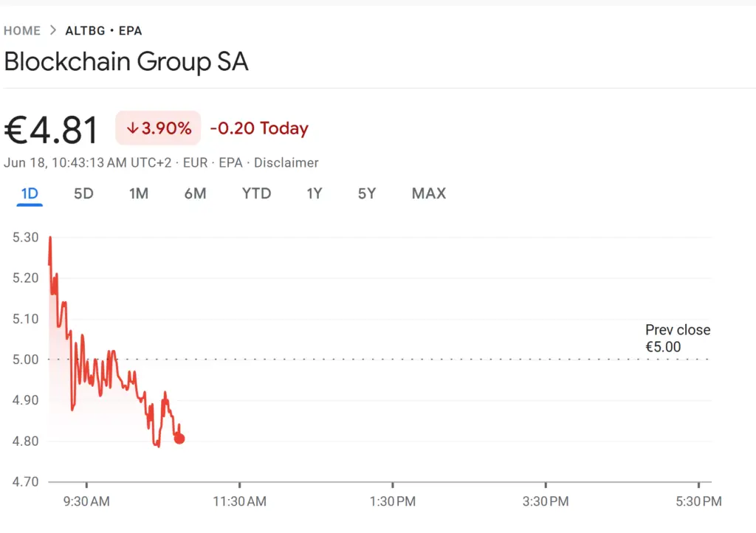Screen dimensions: 756x533
Task: Click the -3.90% change indicator chip
Action: [x=158, y=128]
